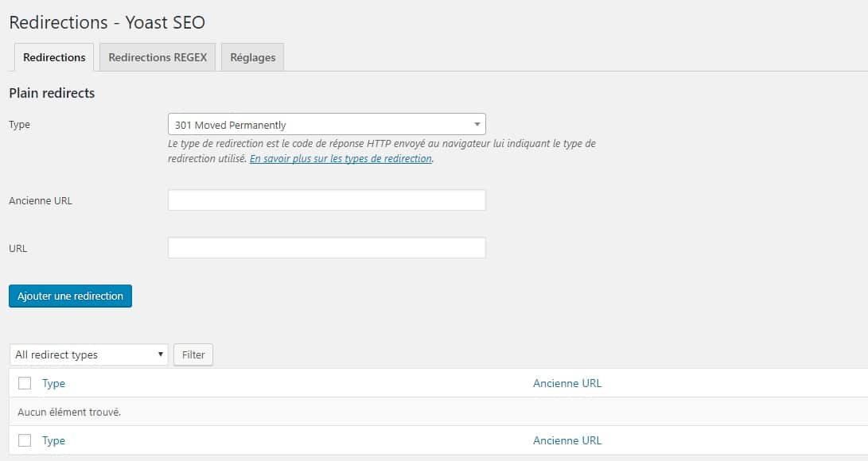Click the footer Type column header
This screenshot has width=868, height=461.
[53, 440]
